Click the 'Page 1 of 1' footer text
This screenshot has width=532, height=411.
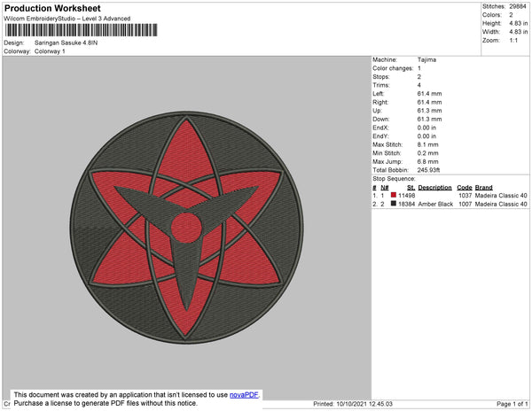point(512,404)
